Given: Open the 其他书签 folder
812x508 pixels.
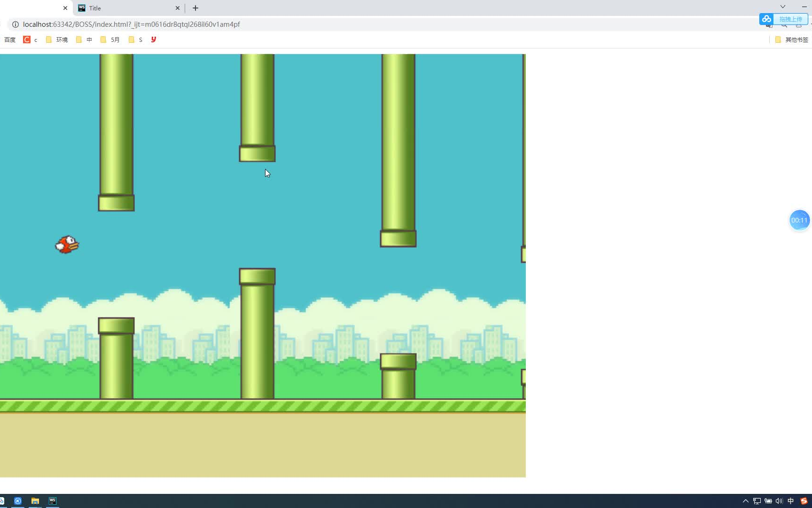Looking at the screenshot, I should [x=792, y=40].
